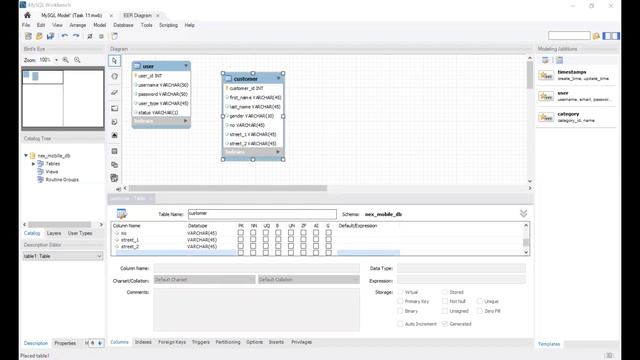Select the hand pan tool
The height and width of the screenshot is (360, 640).
click(x=115, y=76)
